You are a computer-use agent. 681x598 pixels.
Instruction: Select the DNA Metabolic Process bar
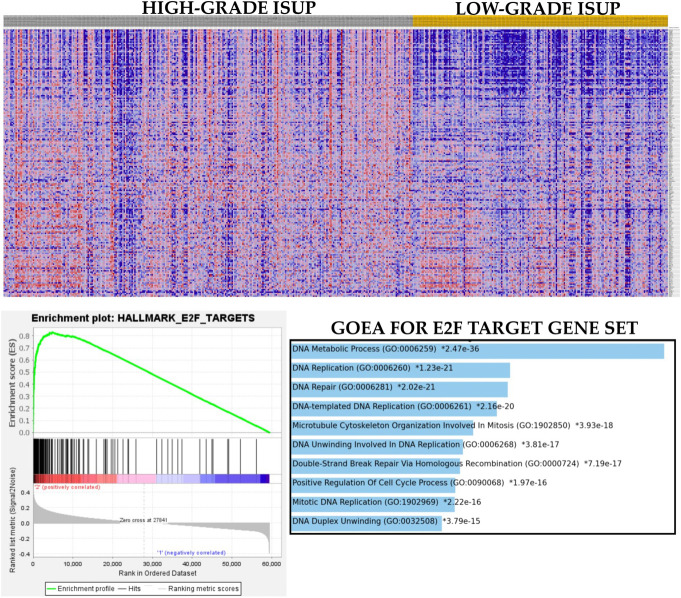tap(477, 351)
